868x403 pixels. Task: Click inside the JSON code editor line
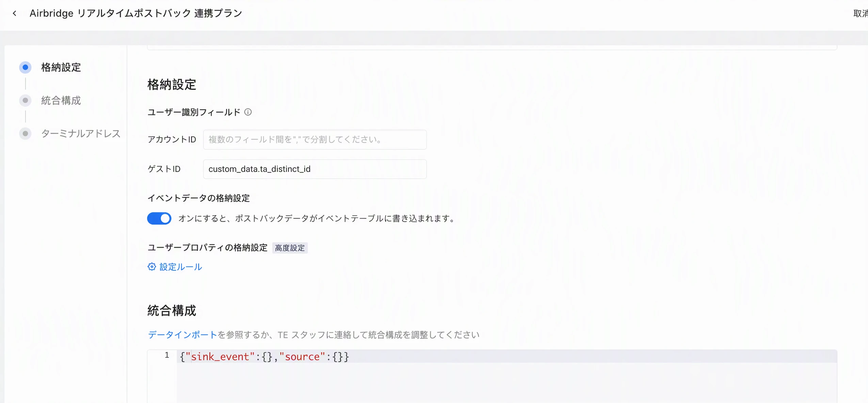[x=507, y=356]
